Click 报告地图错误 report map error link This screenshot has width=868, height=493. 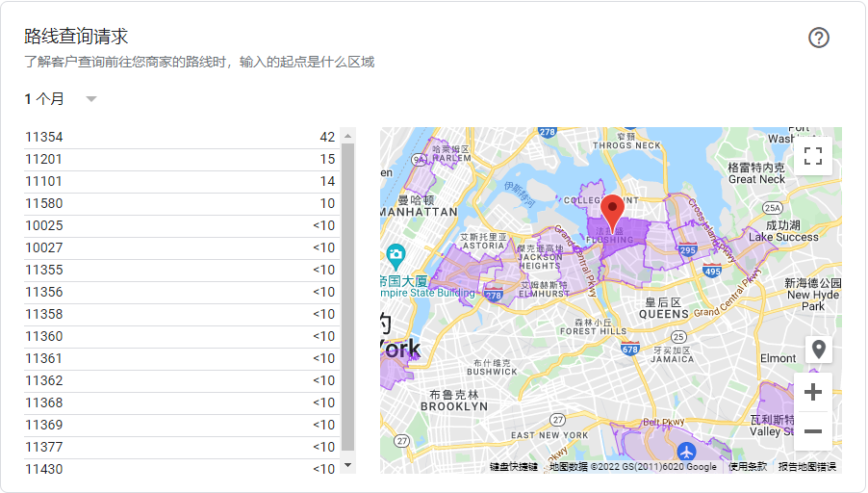807,466
